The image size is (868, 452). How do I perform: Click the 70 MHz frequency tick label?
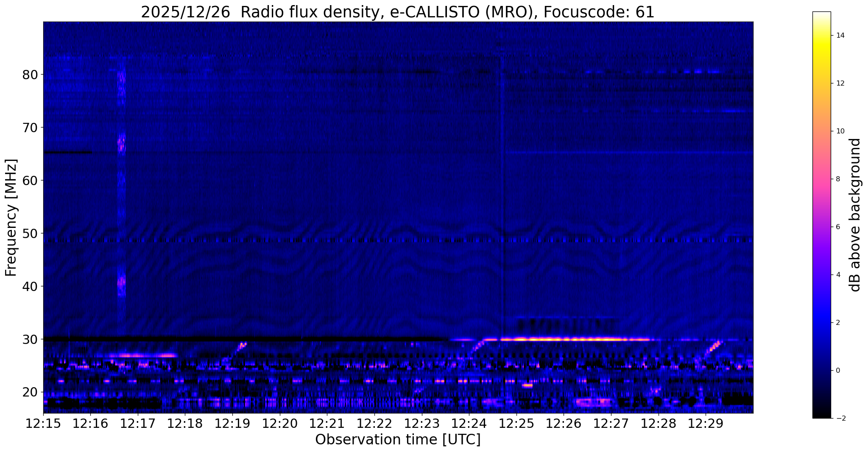[x=30, y=128]
